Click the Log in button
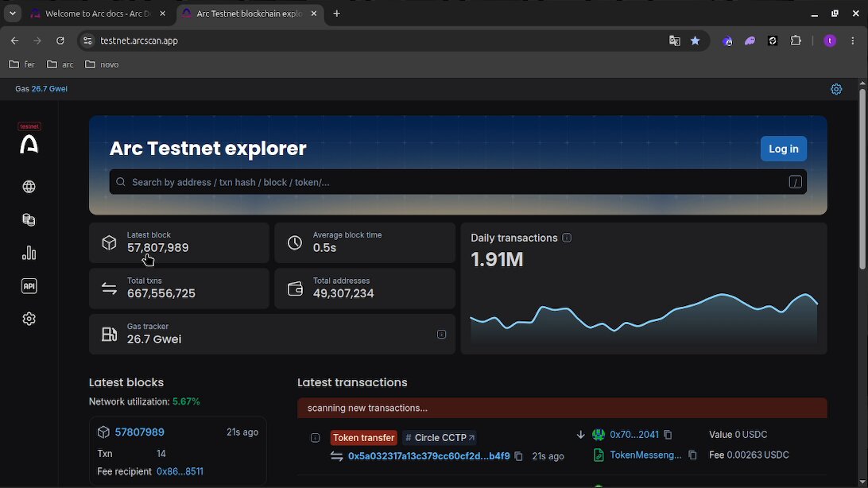Image resolution: width=868 pixels, height=488 pixels. click(783, 149)
